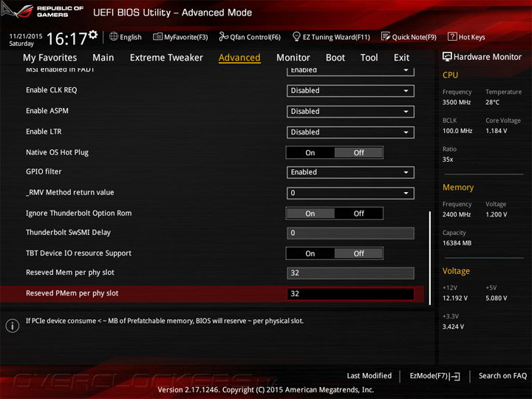Viewport: 532px width, 399px height.
Task: Set Native OS Hot Plug to On
Action: pos(310,153)
